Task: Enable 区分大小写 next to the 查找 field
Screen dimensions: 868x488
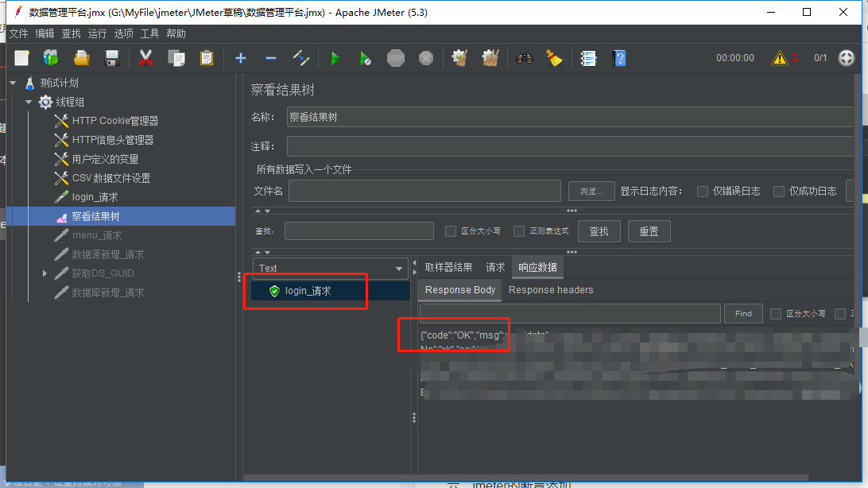Action: pyautogui.click(x=451, y=231)
